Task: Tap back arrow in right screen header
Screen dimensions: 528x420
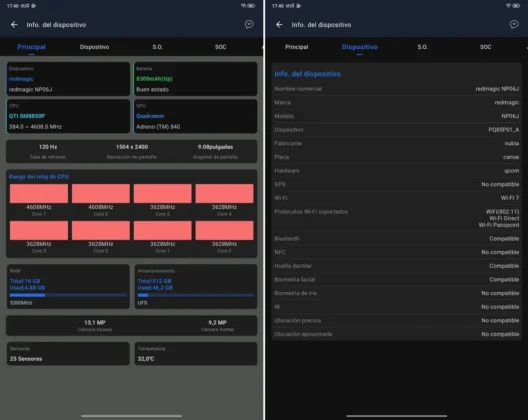Action: pyautogui.click(x=279, y=25)
